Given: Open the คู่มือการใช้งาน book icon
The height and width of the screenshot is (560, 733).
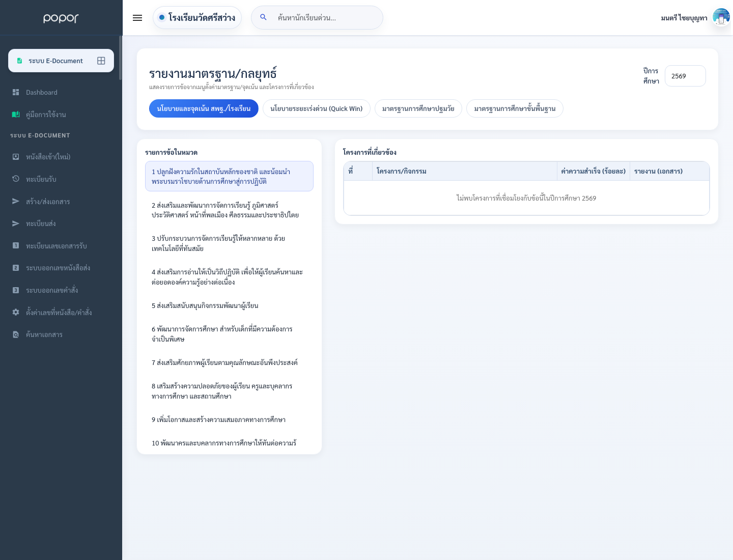Looking at the screenshot, I should (x=16, y=115).
